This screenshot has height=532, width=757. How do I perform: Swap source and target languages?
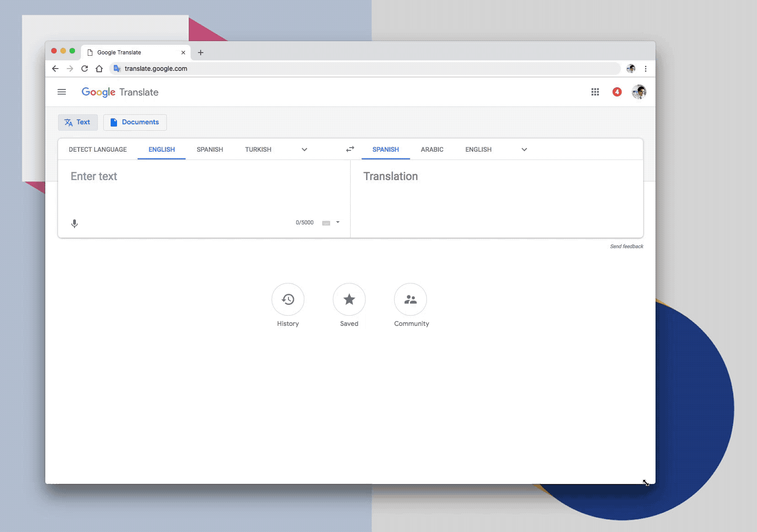pyautogui.click(x=350, y=149)
